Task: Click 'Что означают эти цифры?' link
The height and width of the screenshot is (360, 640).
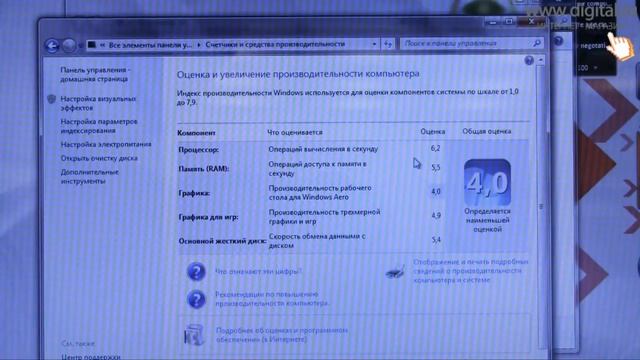Action: click(258, 271)
